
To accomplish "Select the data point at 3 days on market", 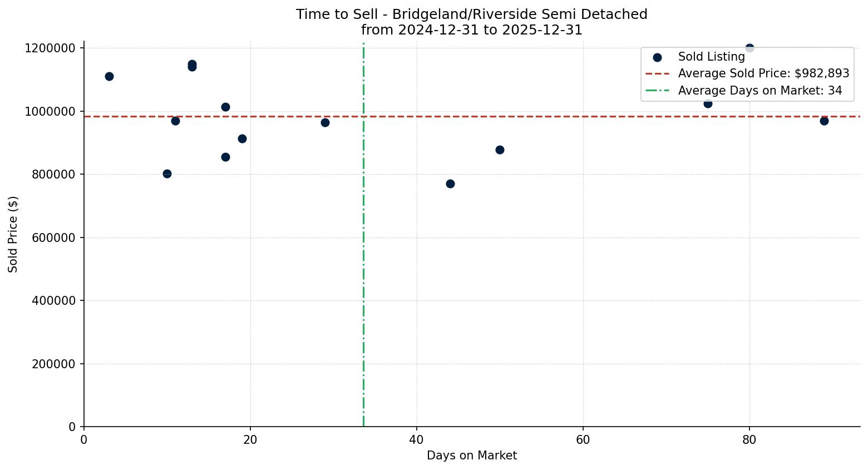I will (109, 76).
